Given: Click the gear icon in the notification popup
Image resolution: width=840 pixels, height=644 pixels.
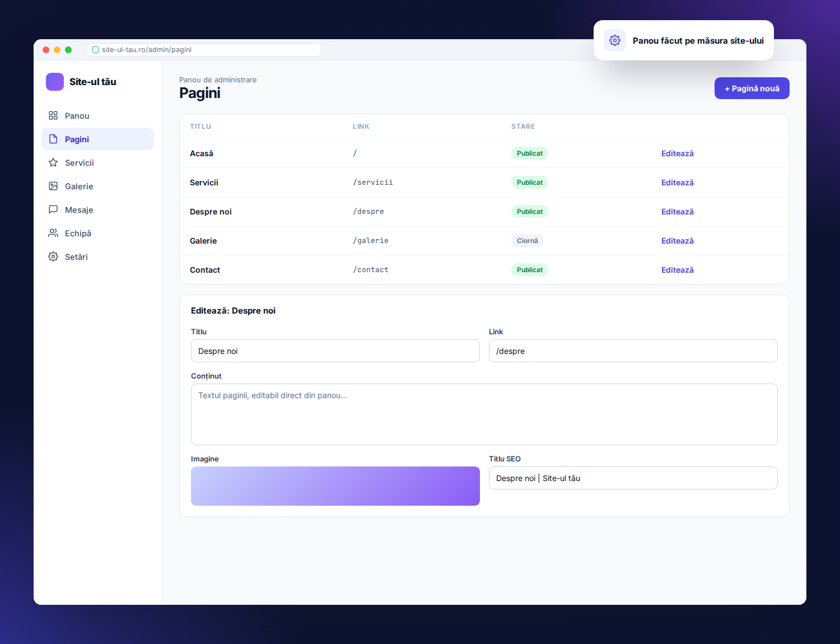Looking at the screenshot, I should coord(615,40).
